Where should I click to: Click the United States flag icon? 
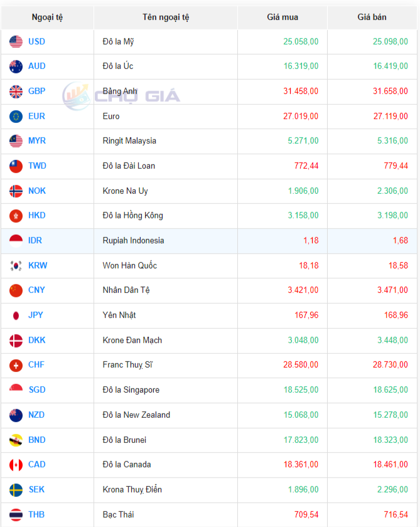[x=16, y=42]
